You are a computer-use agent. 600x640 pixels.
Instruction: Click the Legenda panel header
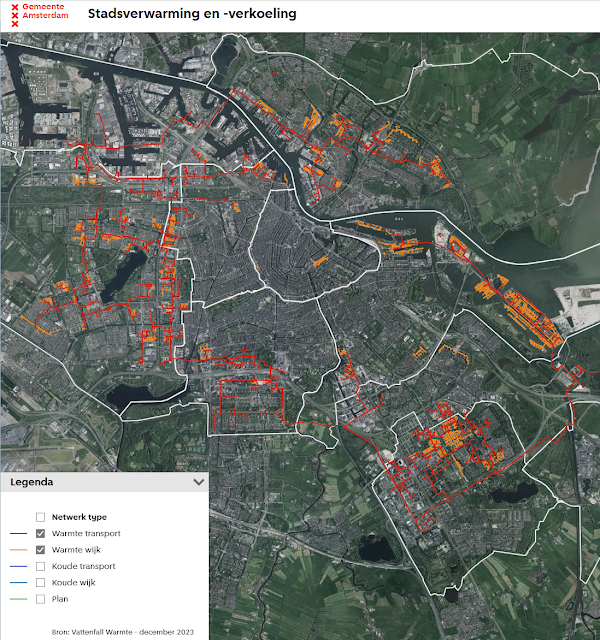click(x=105, y=482)
